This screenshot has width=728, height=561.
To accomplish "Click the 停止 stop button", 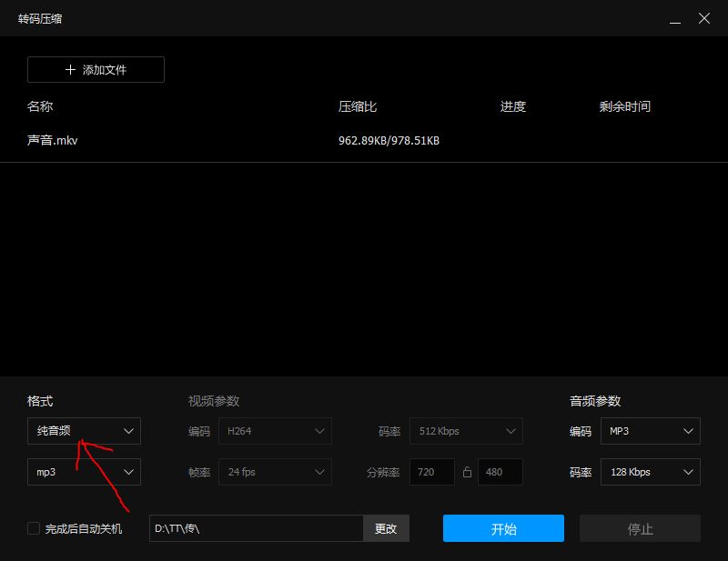I will tap(640, 528).
